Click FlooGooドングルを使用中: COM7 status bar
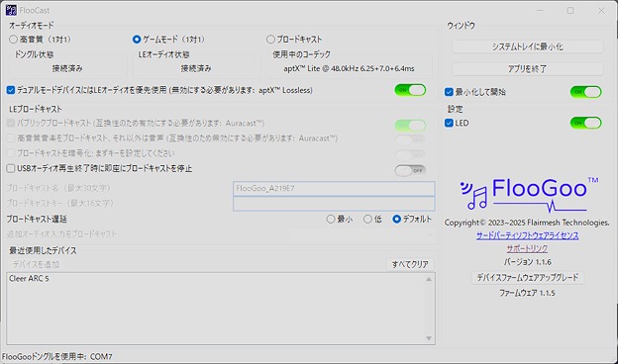618x364 pixels. coord(56,356)
